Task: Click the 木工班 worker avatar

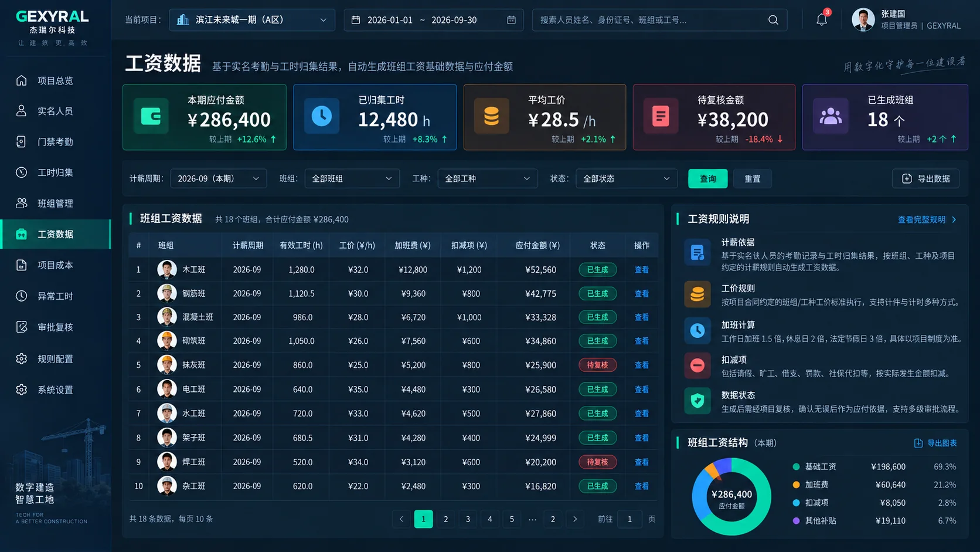Action: click(x=167, y=269)
